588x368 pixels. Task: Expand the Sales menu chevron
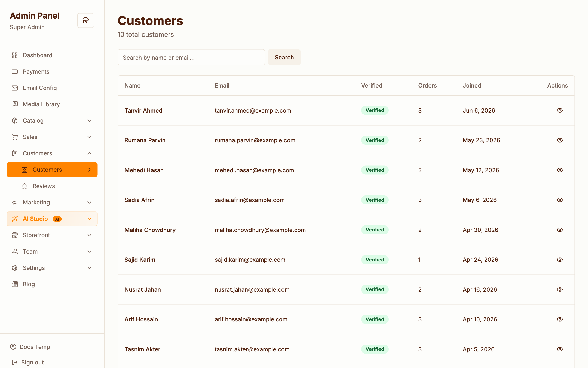point(89,137)
